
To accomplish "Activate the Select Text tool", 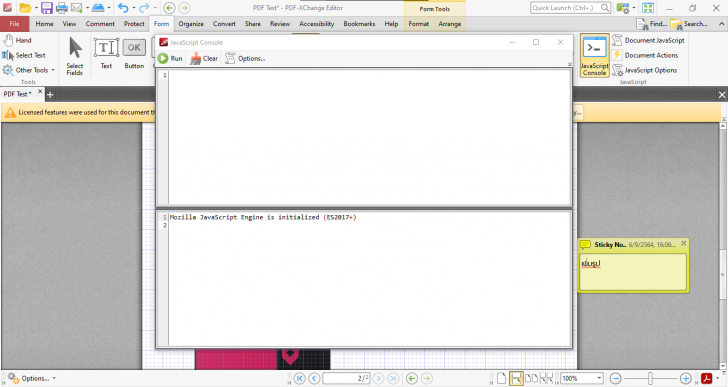I will 24,55.
